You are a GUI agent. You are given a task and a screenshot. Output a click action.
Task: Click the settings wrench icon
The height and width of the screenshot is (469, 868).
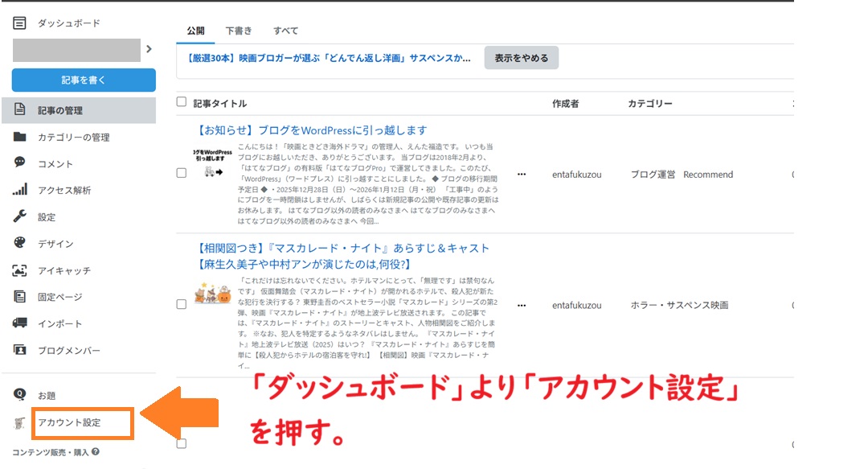point(20,216)
